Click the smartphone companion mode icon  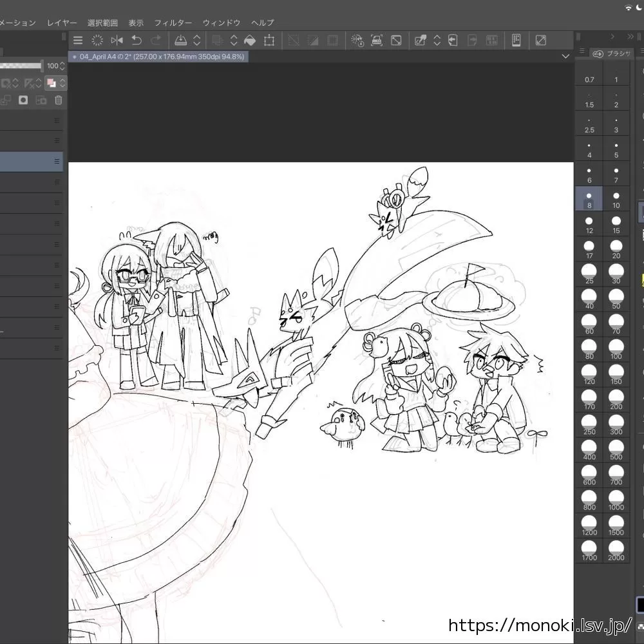click(516, 41)
